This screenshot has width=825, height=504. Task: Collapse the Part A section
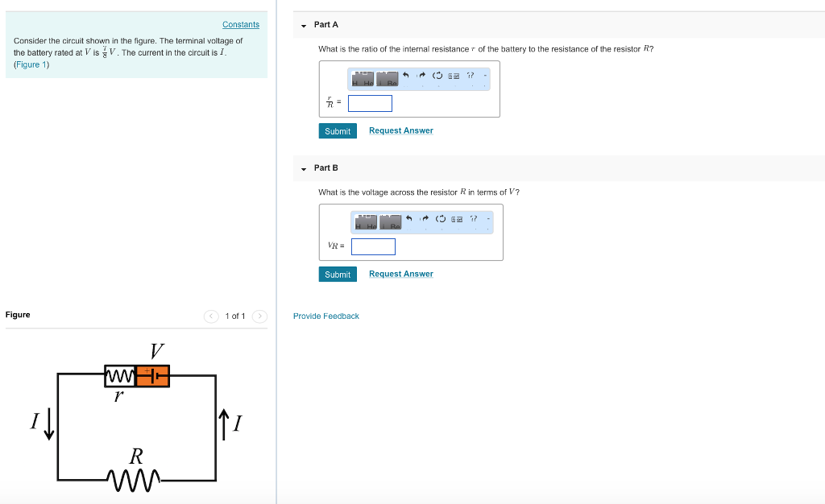(x=305, y=24)
